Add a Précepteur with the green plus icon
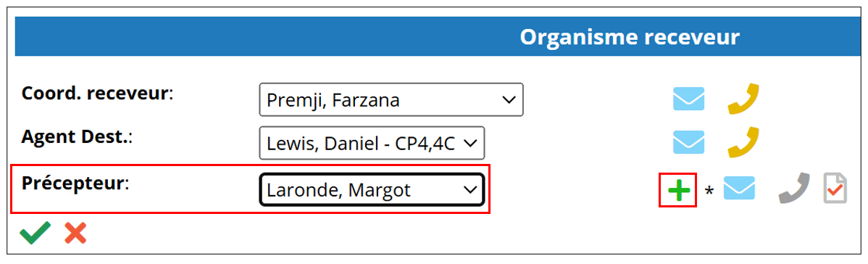Image resolution: width=868 pixels, height=264 pixels. [678, 190]
